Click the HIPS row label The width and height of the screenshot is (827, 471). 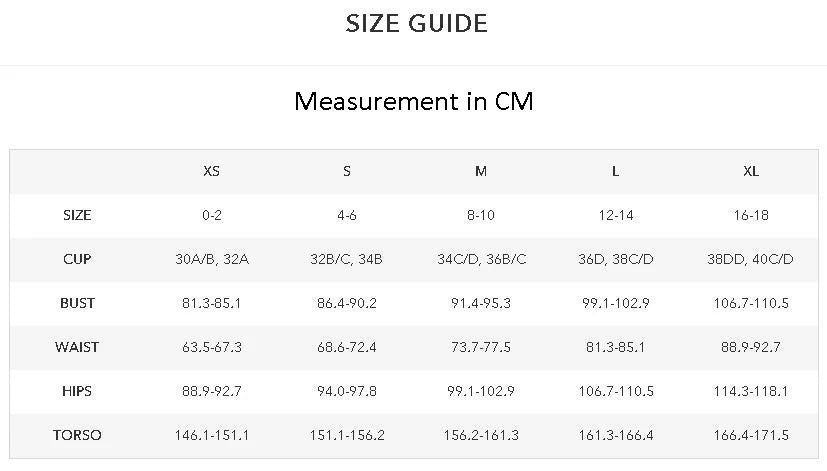click(x=77, y=391)
